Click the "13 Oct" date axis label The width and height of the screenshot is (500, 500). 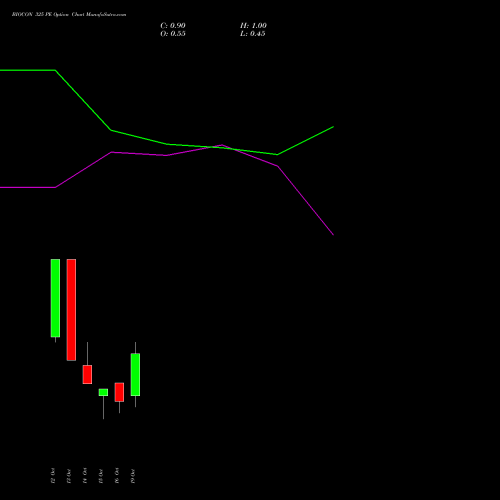coord(69,476)
